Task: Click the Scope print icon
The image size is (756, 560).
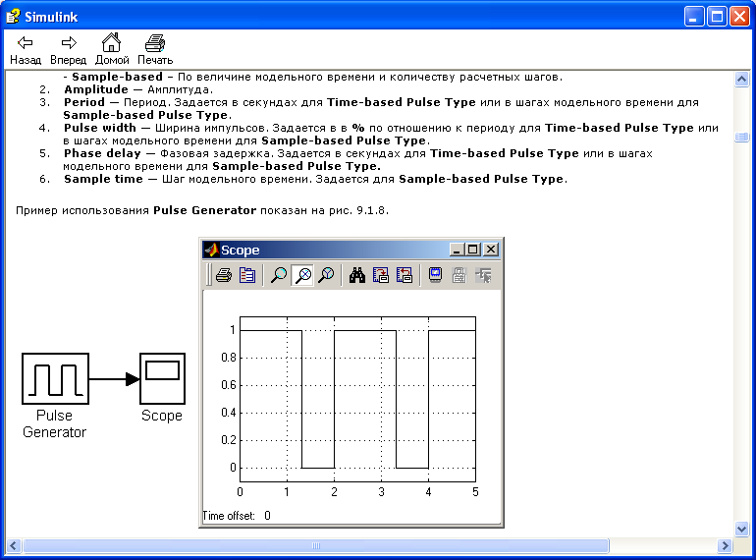Action: coord(224,275)
